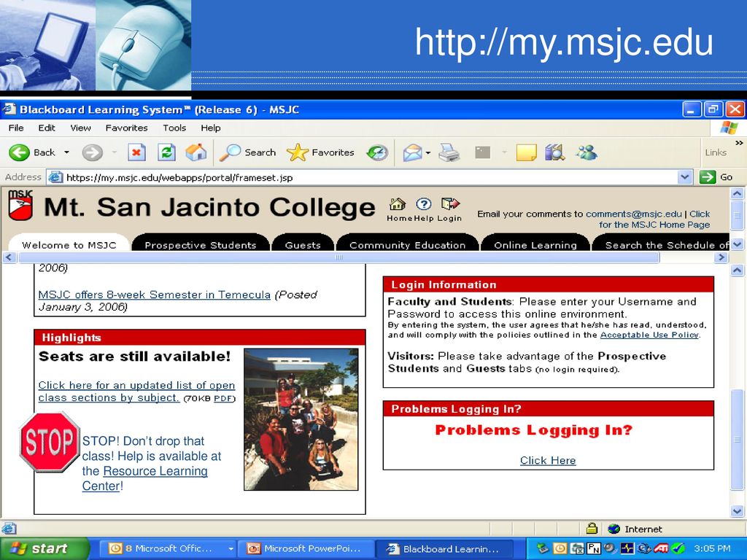Open the Help menu
This screenshot has height=560, width=747.
point(211,128)
